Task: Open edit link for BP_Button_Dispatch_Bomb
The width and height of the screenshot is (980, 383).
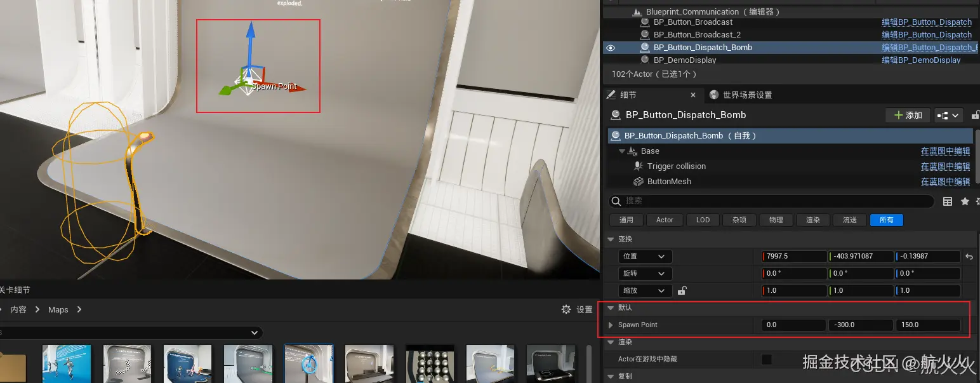Action: point(930,48)
